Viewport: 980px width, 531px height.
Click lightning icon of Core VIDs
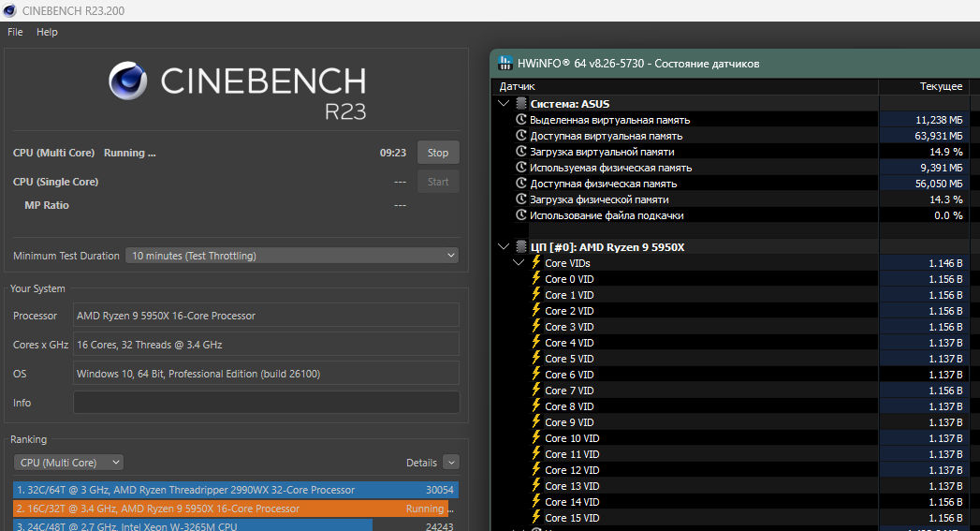tap(536, 262)
